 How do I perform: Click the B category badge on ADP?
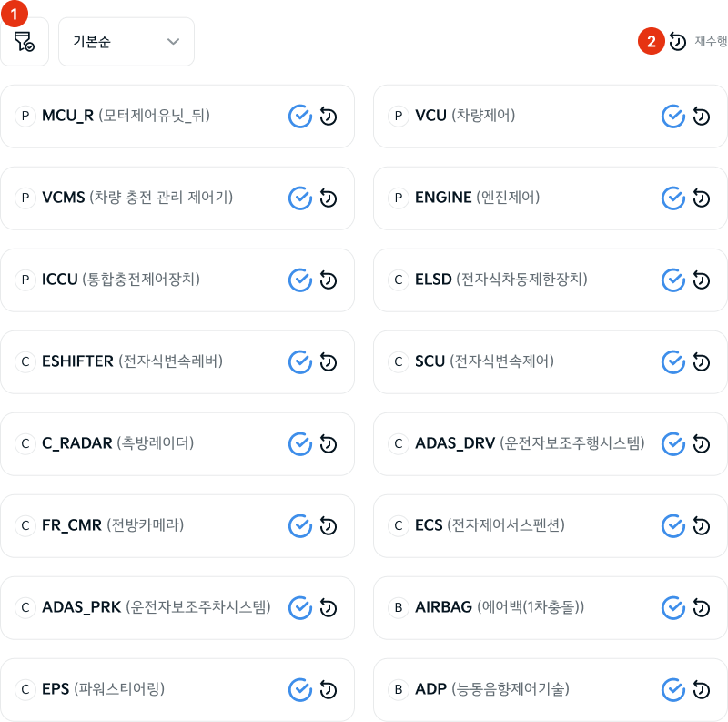click(x=399, y=689)
